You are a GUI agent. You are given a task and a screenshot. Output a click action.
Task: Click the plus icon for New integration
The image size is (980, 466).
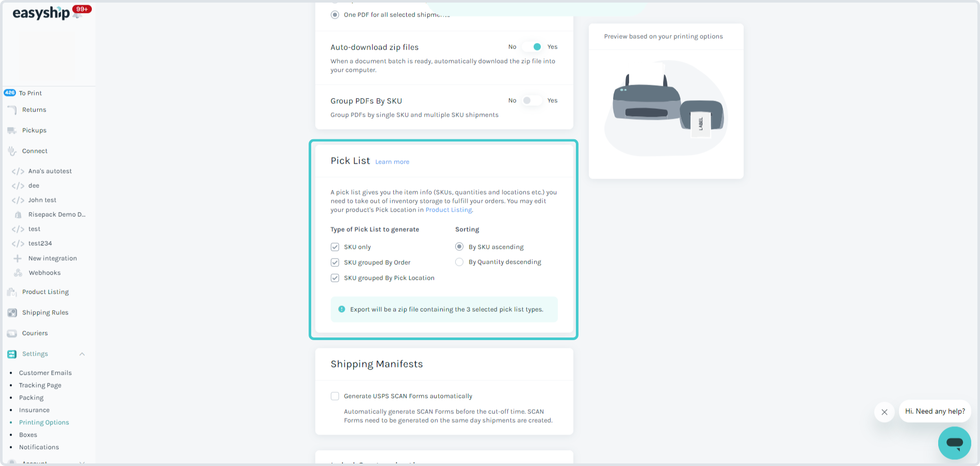click(18, 259)
